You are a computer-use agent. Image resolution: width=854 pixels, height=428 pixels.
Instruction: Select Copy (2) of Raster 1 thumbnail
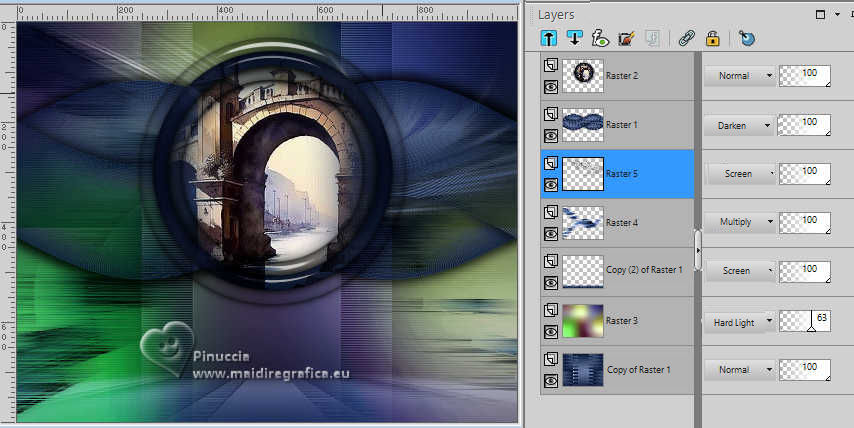point(583,272)
